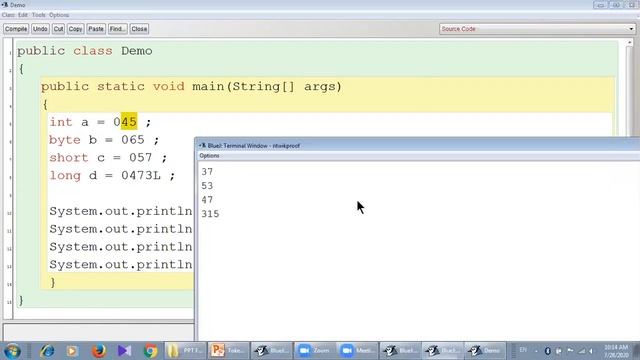Image resolution: width=640 pixels, height=360 pixels.
Task: Open the Terminal Window Options menu
Action: click(x=209, y=156)
